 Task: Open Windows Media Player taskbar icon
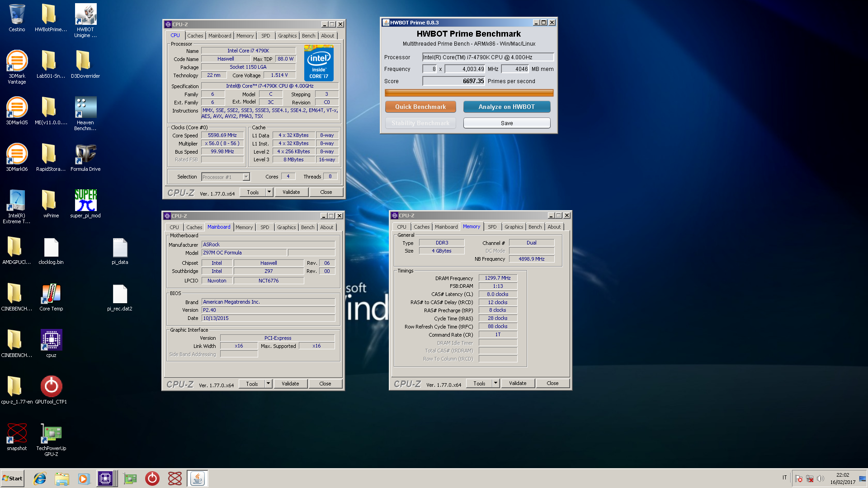(84, 479)
